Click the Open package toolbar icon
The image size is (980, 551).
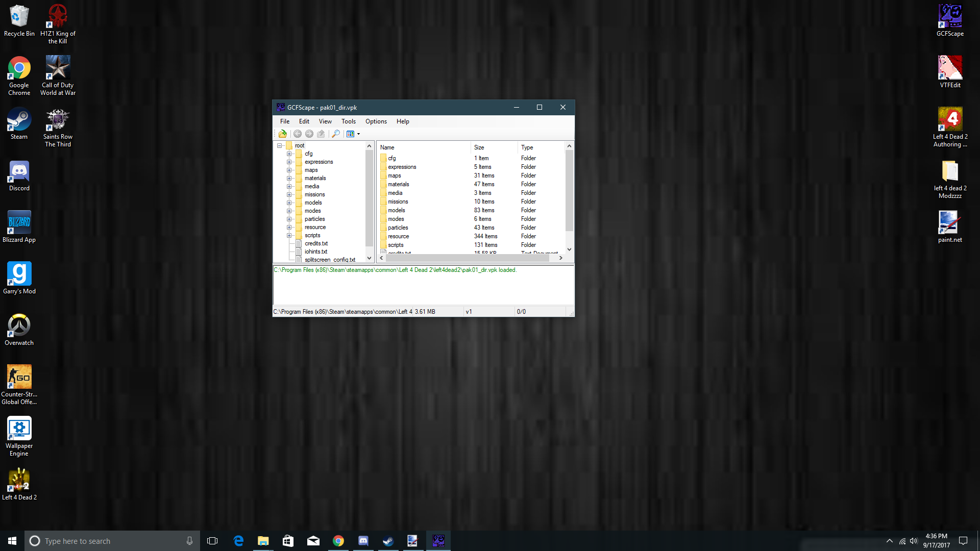(x=282, y=134)
